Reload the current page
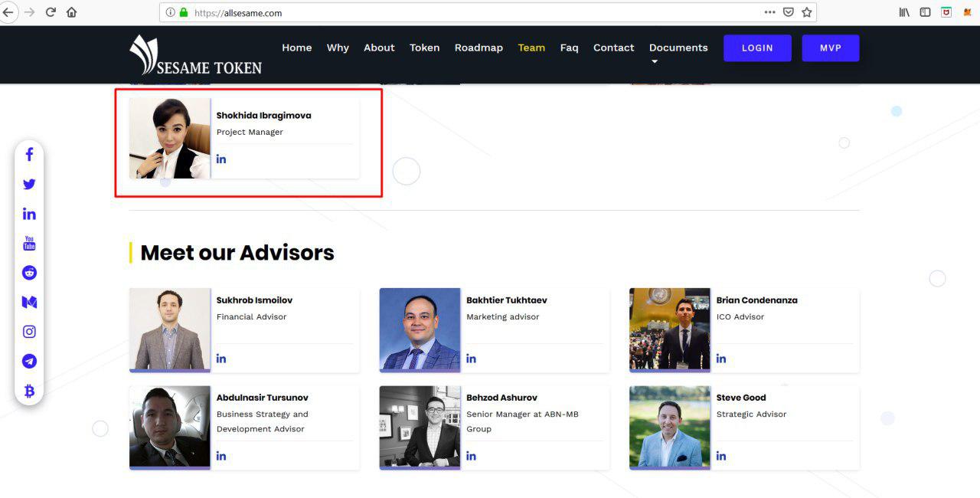 51,12
